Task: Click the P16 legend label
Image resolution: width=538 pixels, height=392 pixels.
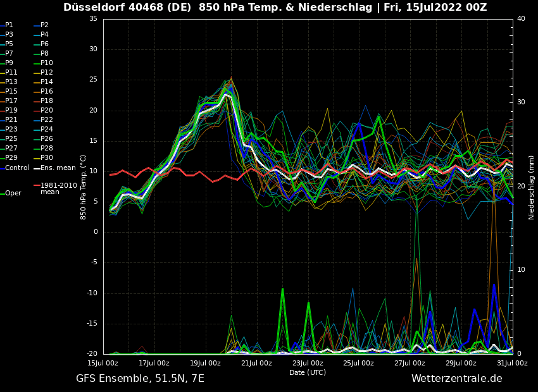Action: coord(46,92)
